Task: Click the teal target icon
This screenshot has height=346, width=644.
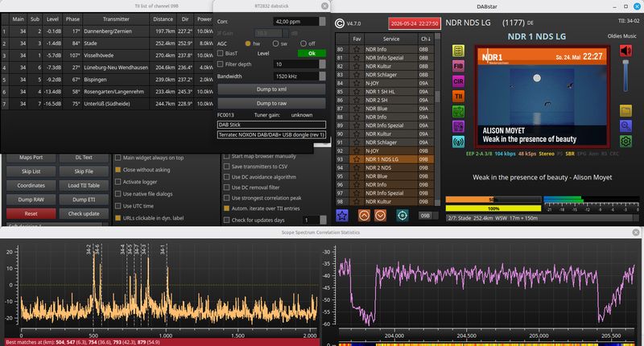Action: 402,215
